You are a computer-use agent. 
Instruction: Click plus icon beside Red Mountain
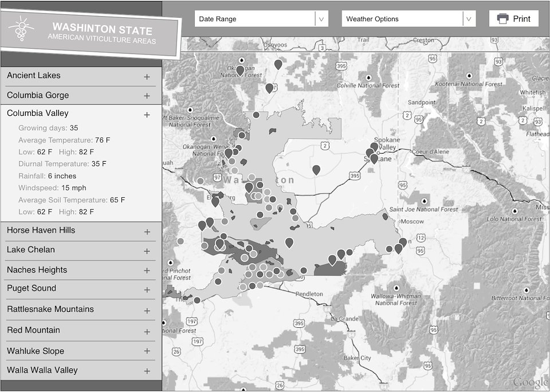pos(147,332)
